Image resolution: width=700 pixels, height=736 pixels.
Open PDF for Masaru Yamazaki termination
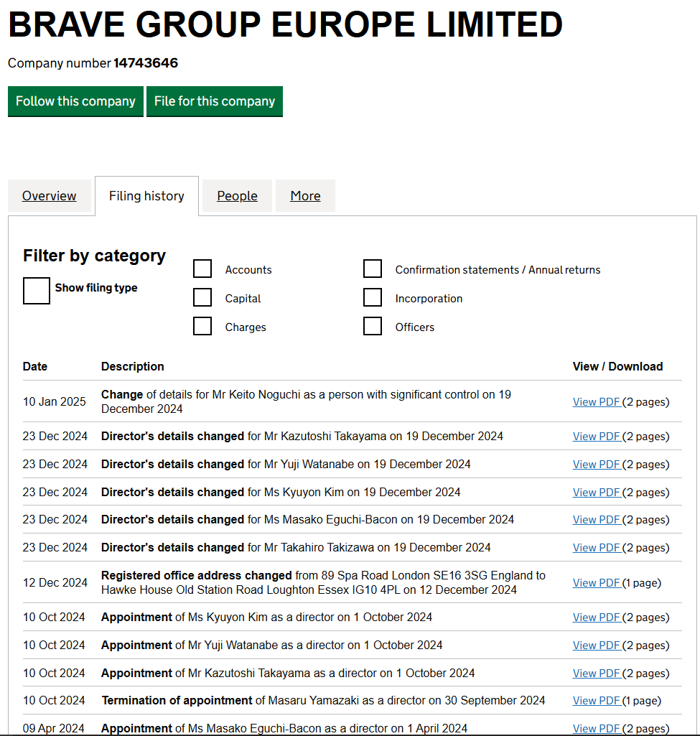click(597, 701)
